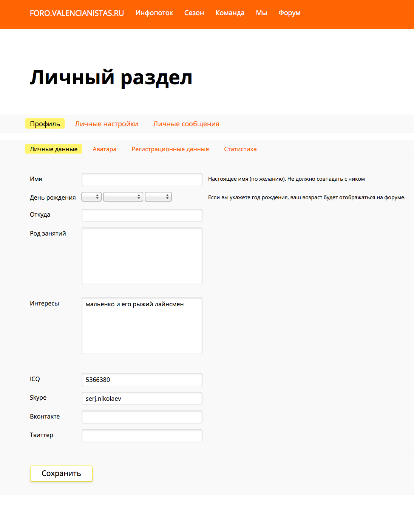Expand the birthday month dropdown
414x532 pixels.
pyautogui.click(x=123, y=197)
